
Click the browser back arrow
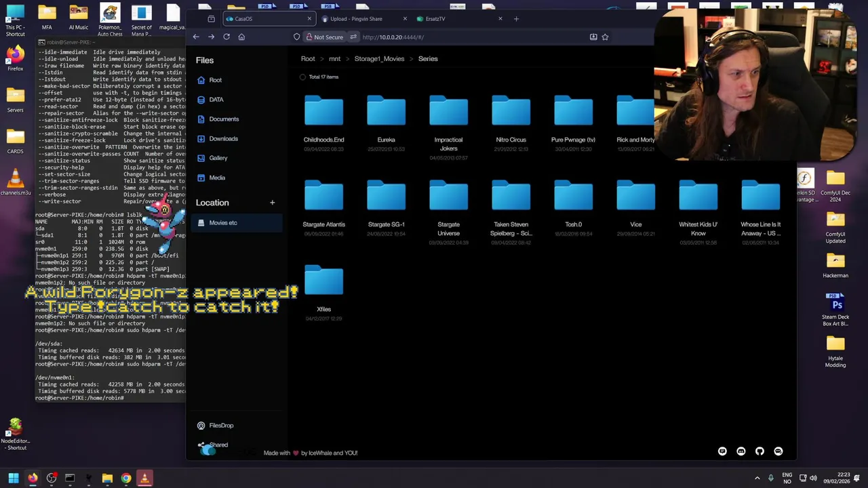(196, 37)
